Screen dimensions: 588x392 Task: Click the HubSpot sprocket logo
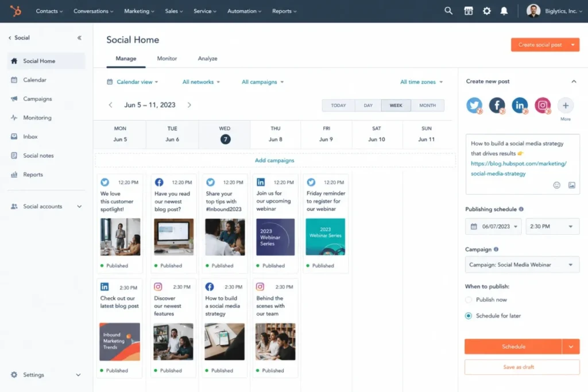pos(16,11)
